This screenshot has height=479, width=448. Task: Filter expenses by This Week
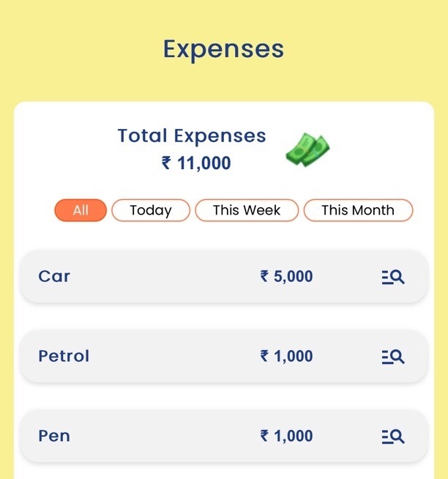tap(247, 210)
